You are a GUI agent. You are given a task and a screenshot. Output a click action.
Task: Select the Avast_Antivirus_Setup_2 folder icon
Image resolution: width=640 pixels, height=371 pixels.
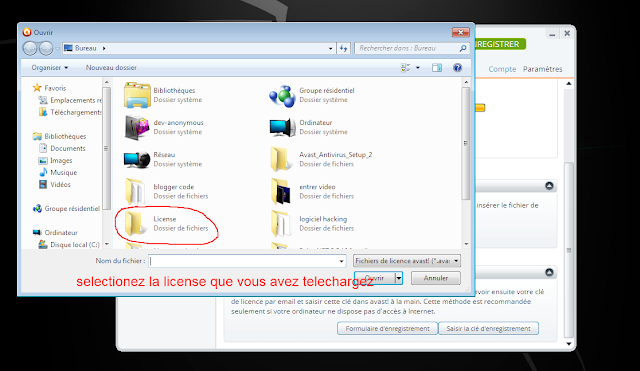pos(281,159)
